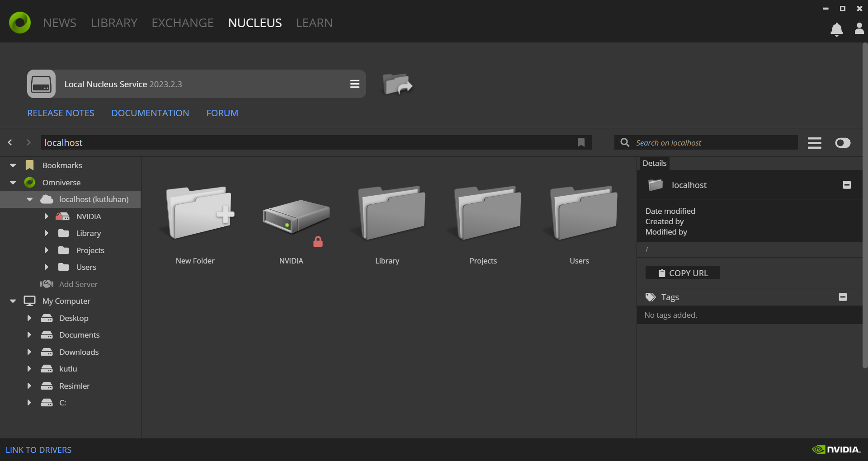
Task: Go back with the left arrow
Action: [10, 142]
